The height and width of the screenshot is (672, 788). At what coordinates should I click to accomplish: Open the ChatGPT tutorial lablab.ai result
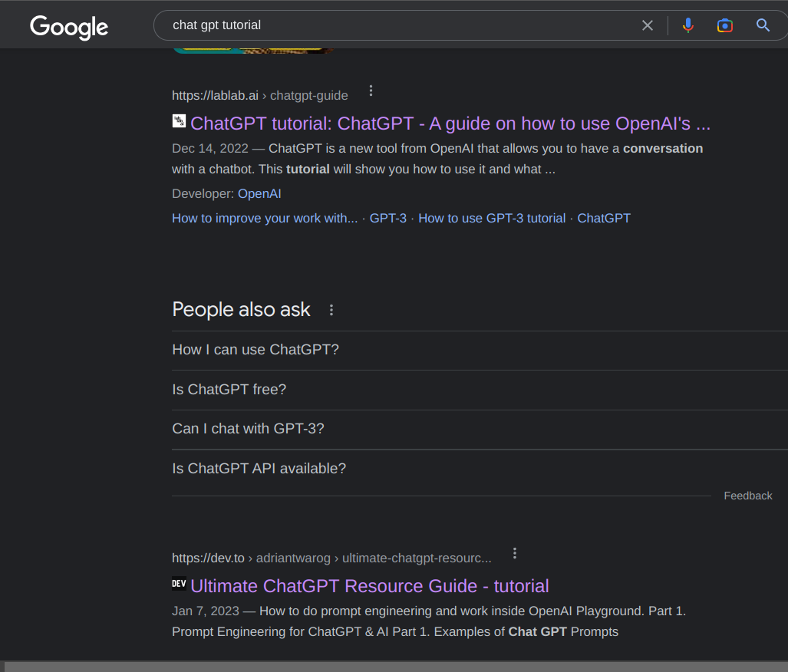click(x=450, y=124)
